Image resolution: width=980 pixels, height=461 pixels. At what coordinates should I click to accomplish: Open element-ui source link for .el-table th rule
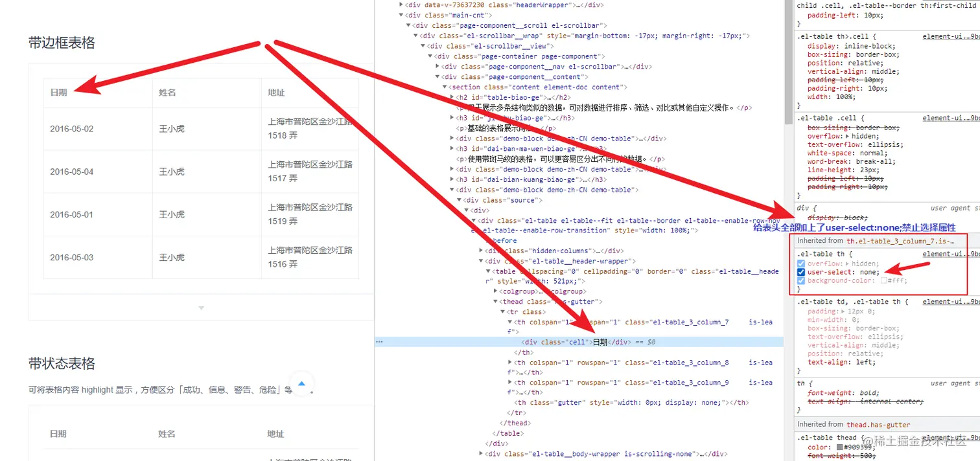pyautogui.click(x=951, y=254)
